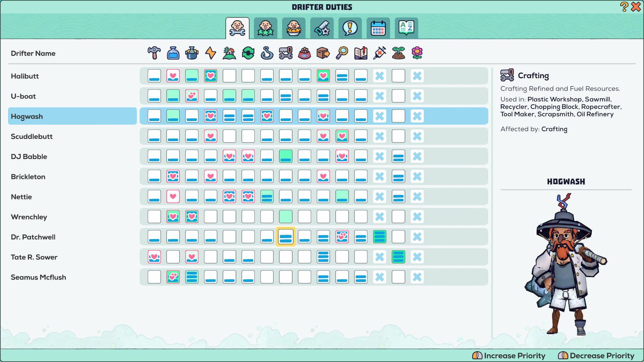
Task: Click the lightning Energy duty icon
Action: click(x=210, y=53)
